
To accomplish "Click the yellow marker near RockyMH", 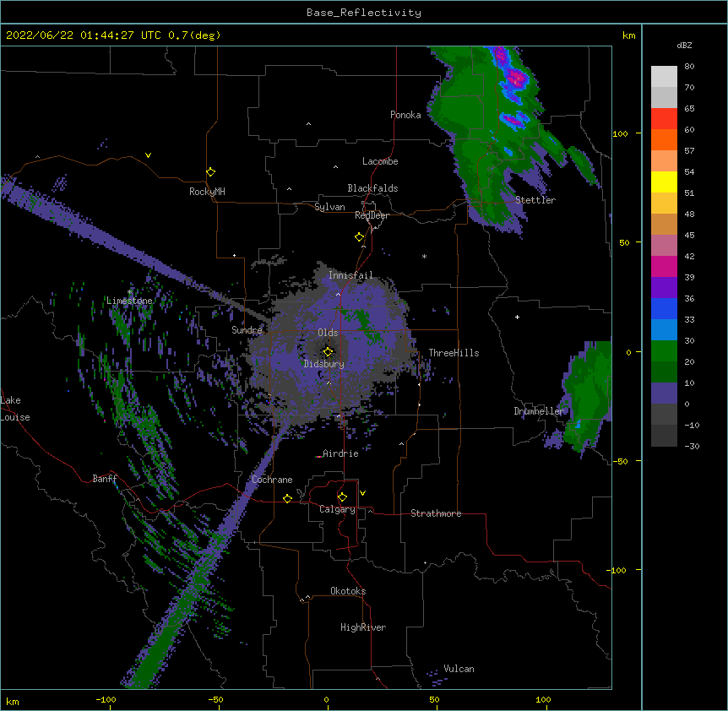I will click(211, 172).
